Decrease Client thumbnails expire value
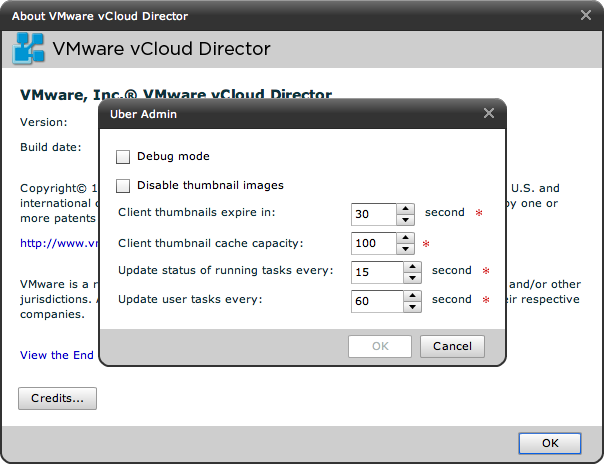This screenshot has width=606, height=466. (405, 220)
